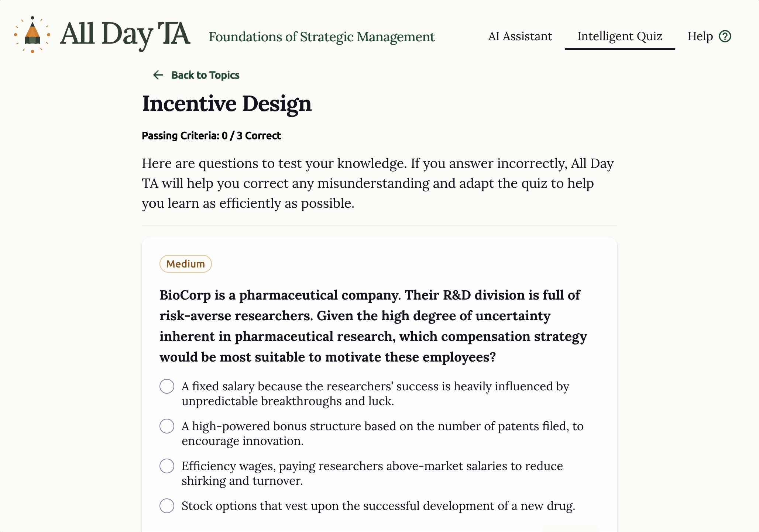Image resolution: width=759 pixels, height=532 pixels.
Task: Click the All Day TA wordmark
Action: click(125, 34)
